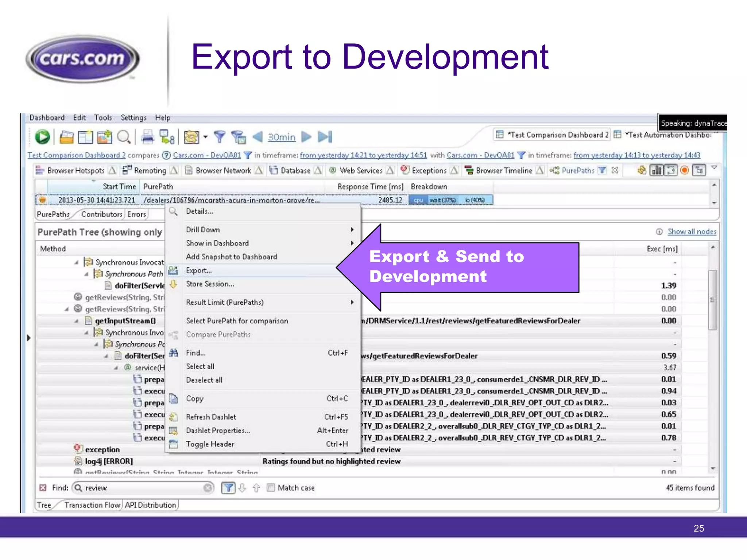The image size is (747, 560).
Task: Open dashboard via orange folder icon
Action: [x=66, y=137]
